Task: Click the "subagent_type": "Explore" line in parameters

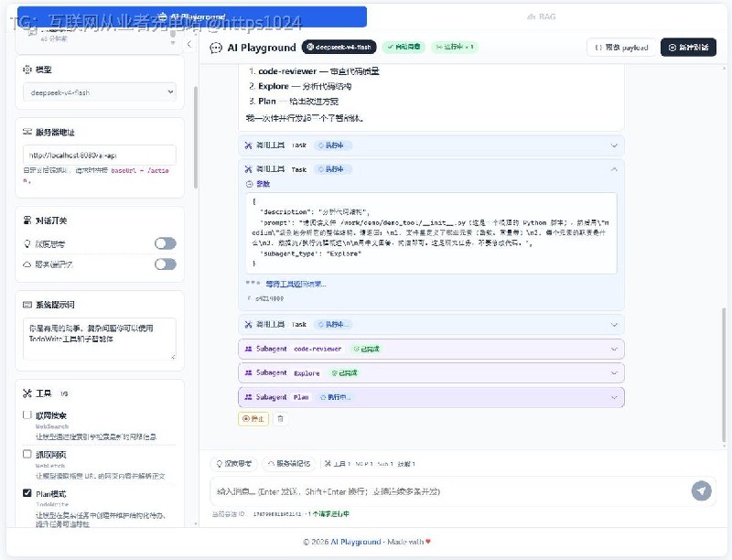Action: click(310, 253)
